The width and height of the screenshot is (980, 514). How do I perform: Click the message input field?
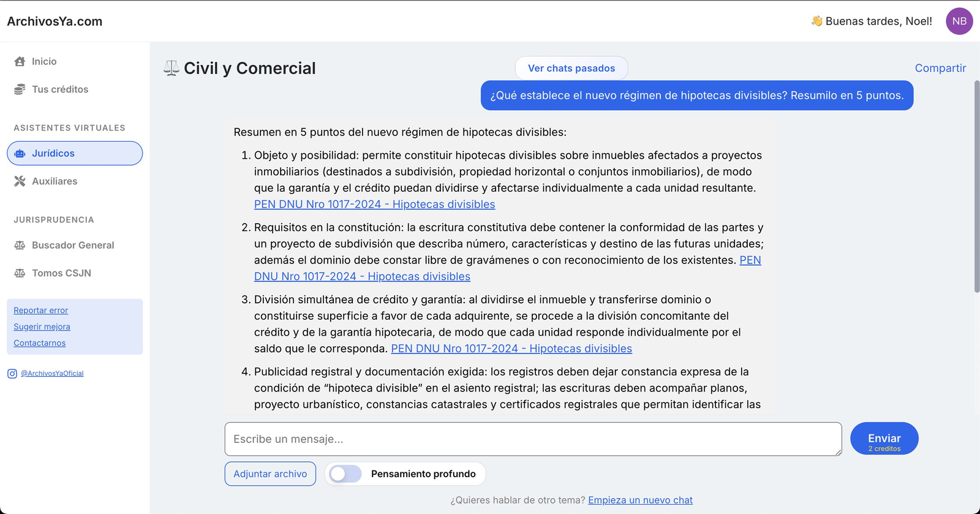533,439
